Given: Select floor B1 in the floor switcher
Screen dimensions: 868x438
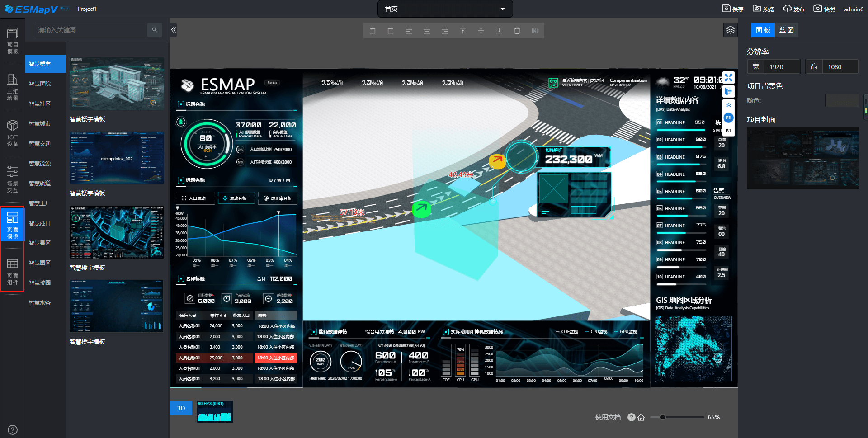Looking at the screenshot, I should 728,131.
